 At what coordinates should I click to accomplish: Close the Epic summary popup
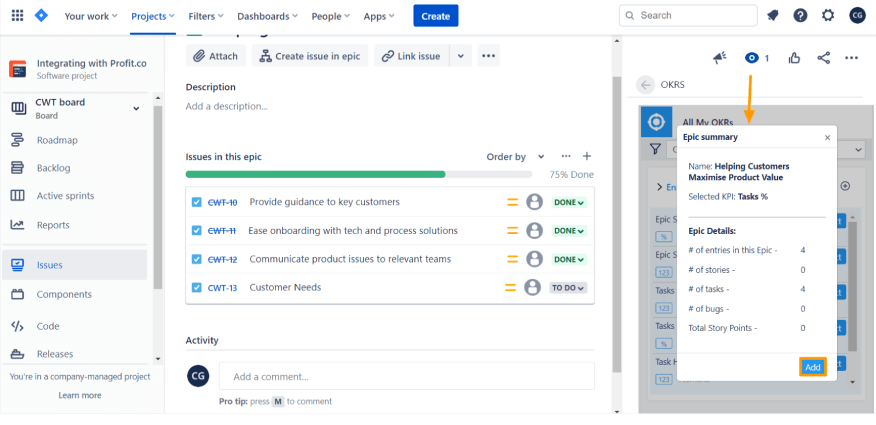click(827, 137)
